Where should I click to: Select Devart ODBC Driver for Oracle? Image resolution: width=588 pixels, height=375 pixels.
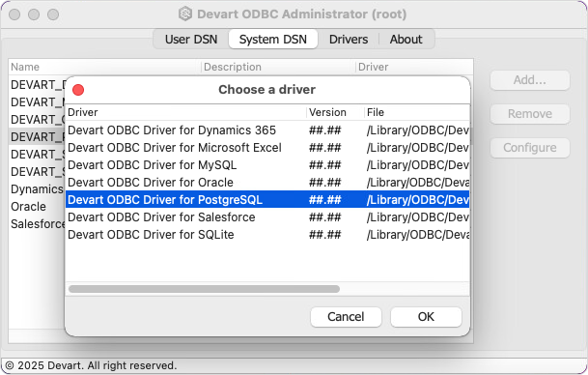(x=267, y=183)
